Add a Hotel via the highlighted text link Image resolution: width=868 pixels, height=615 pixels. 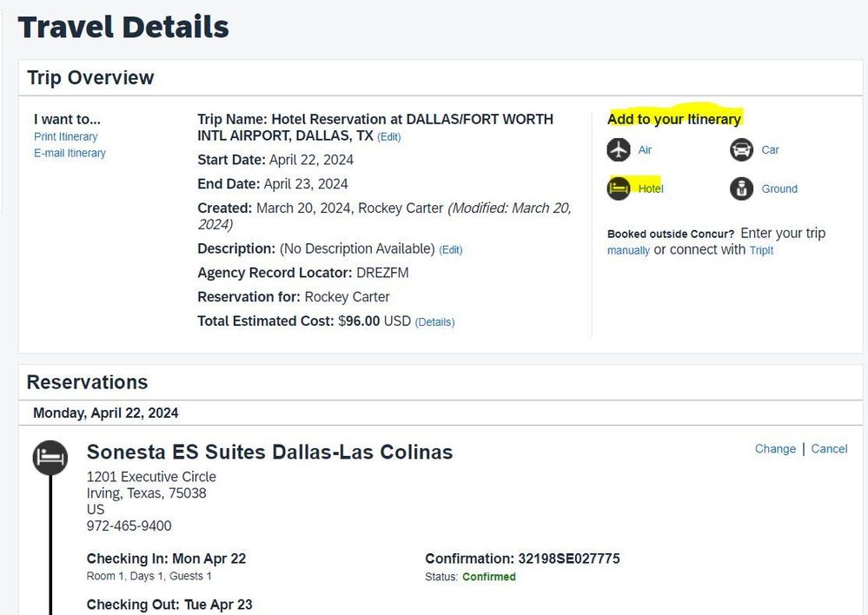point(651,188)
